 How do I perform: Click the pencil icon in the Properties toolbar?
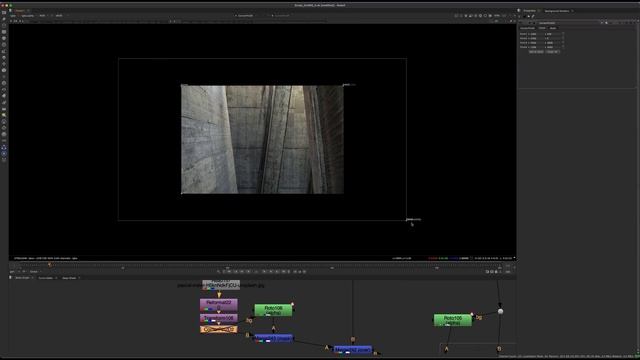coord(533,16)
